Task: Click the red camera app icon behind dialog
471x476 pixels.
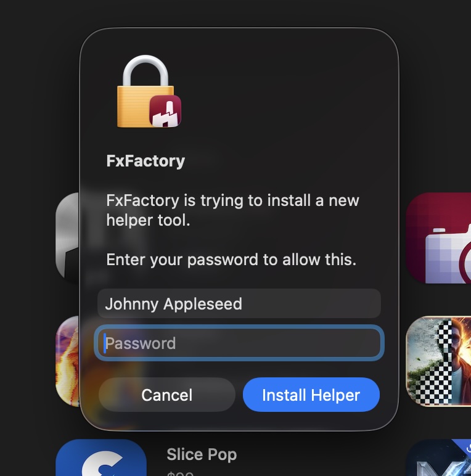Action: 438,238
